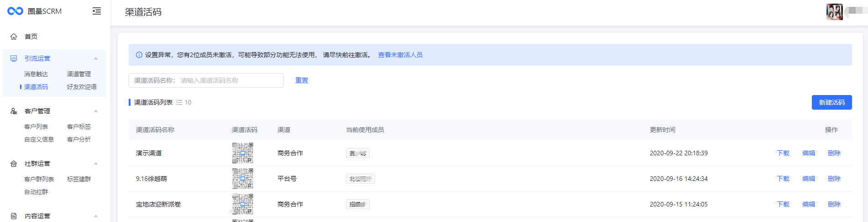This screenshot has height=222, width=868.
Task: Go to 客户标签 in sidebar
Action: 79,127
